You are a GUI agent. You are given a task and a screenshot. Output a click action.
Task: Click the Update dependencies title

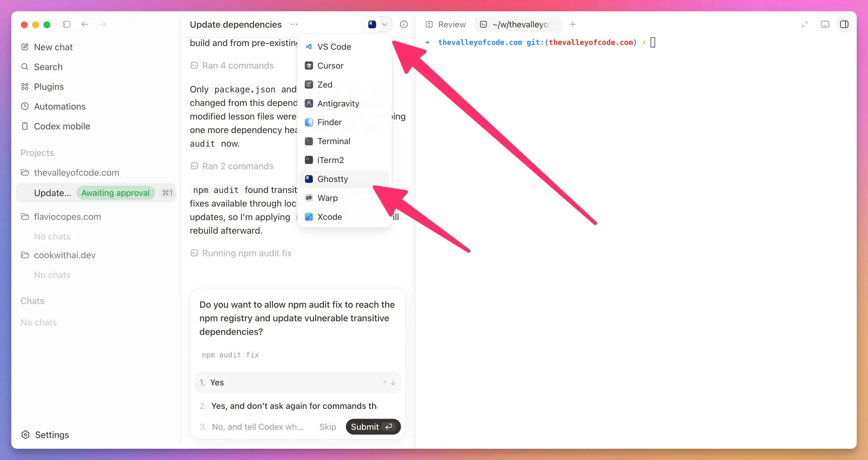pyautogui.click(x=236, y=24)
